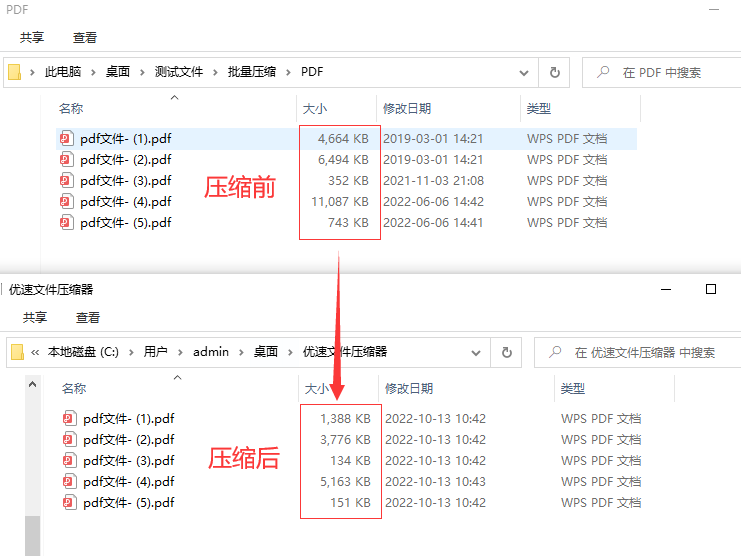The height and width of the screenshot is (556, 741).
Task: Open 共享 tab in 优速文件压缩器 window
Action: click(35, 317)
